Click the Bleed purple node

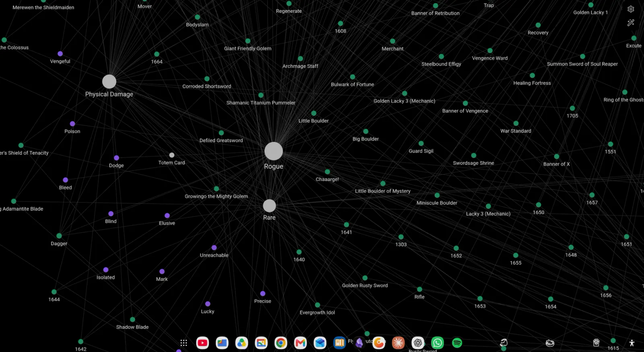tap(65, 180)
